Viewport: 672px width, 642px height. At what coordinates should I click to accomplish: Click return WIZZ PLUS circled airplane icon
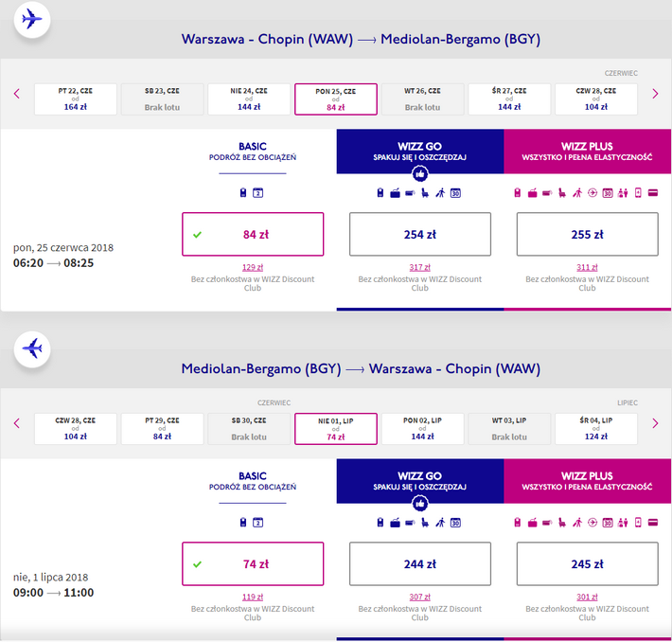pos(592,523)
